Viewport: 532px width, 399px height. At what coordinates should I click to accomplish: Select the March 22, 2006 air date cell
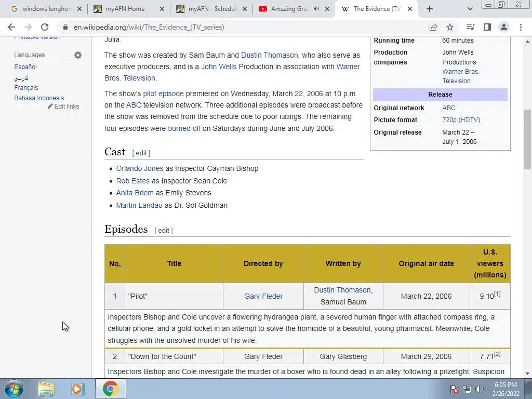point(426,296)
